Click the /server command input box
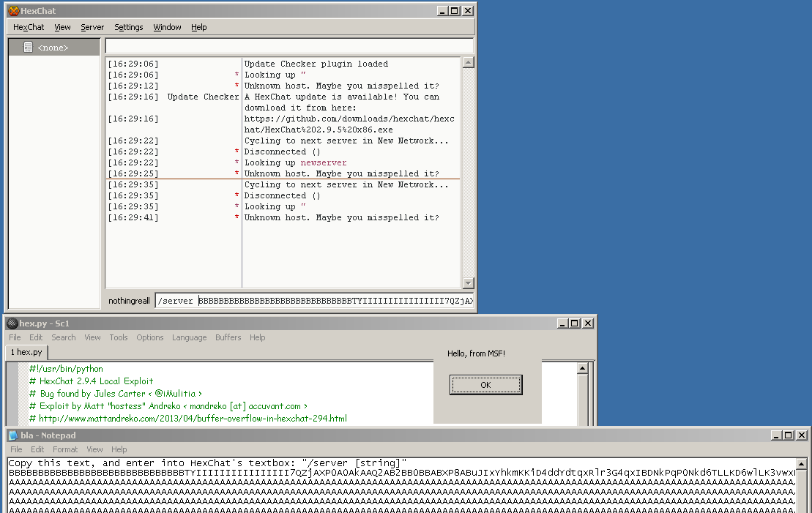Viewport: 812px width, 513px height. tap(315, 301)
